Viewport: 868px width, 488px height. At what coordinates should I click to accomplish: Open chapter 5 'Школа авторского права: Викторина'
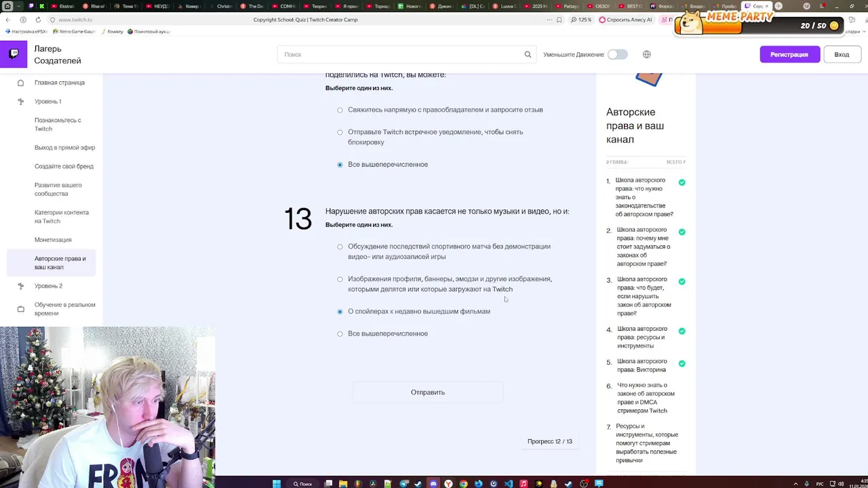pyautogui.click(x=642, y=365)
